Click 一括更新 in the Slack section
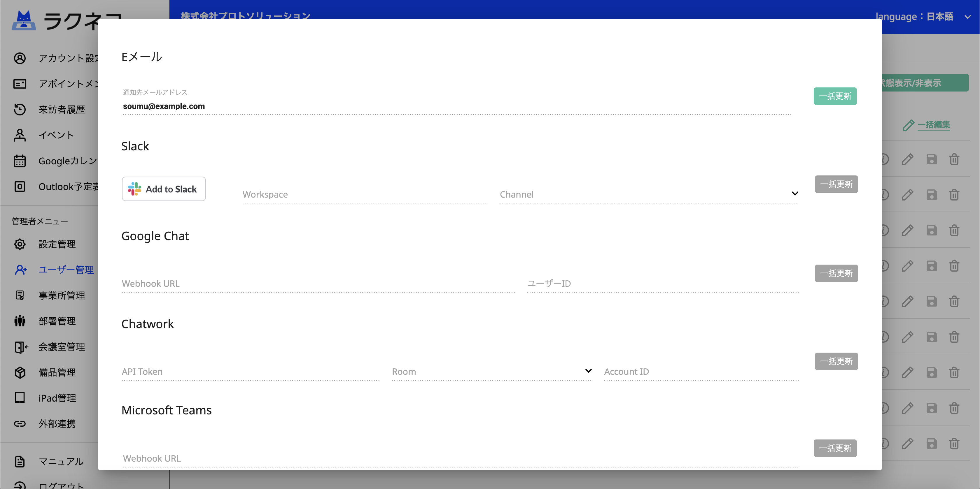This screenshot has width=980, height=489. tap(836, 184)
